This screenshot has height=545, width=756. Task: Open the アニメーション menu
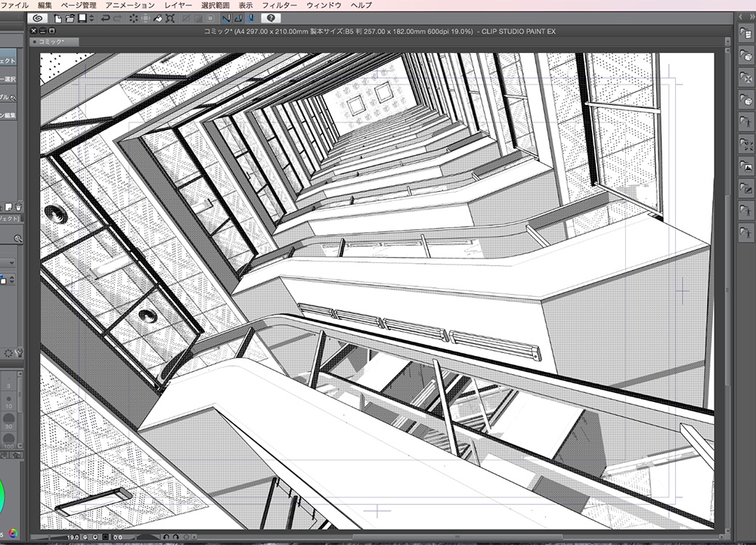coord(130,5)
